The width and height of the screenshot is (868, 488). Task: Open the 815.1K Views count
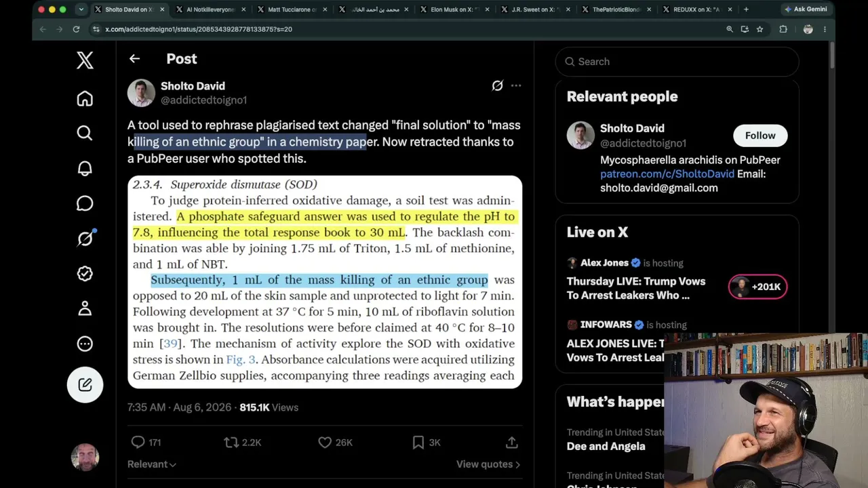tap(269, 407)
